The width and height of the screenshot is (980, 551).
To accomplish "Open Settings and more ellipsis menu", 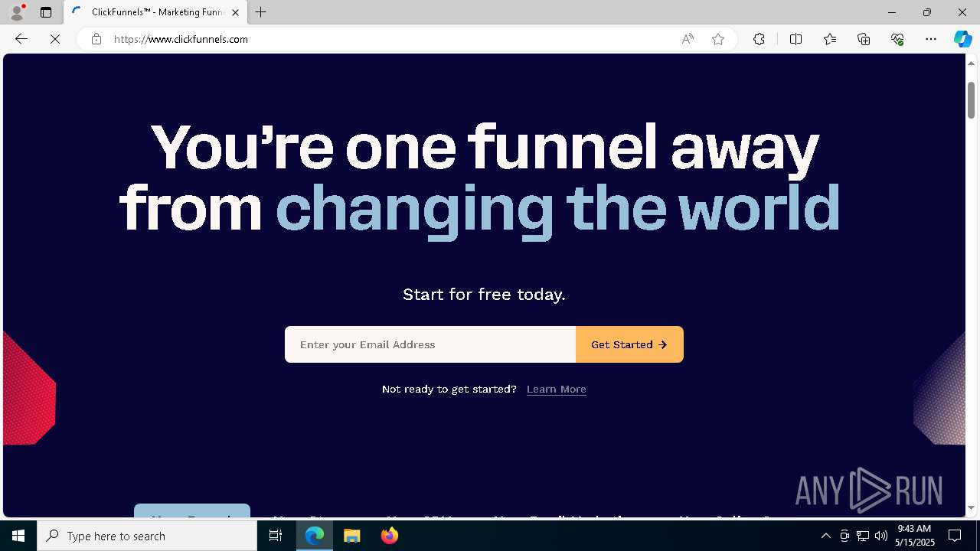I will [x=931, y=39].
